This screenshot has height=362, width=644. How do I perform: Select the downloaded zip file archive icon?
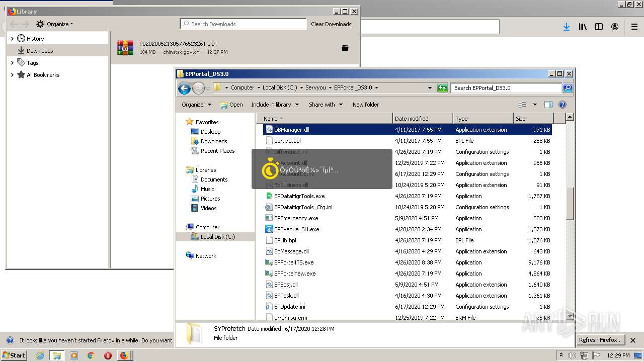click(x=125, y=47)
